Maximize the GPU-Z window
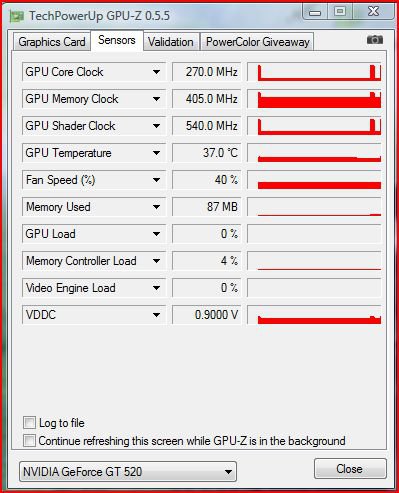This screenshot has width=399, height=493. [340, 12]
